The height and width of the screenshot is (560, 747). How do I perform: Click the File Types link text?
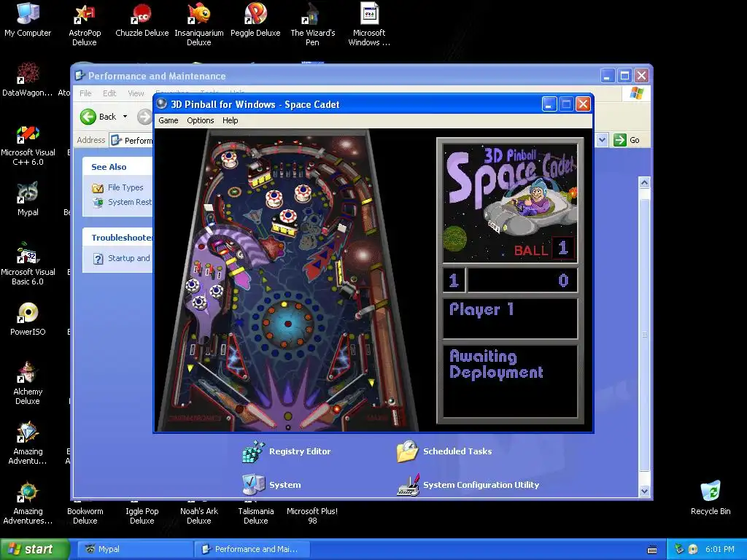click(125, 187)
